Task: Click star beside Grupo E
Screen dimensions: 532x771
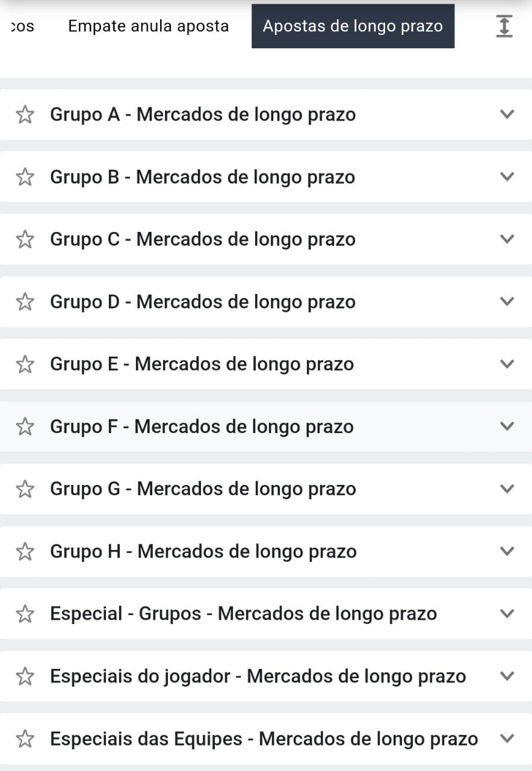Action: (25, 364)
